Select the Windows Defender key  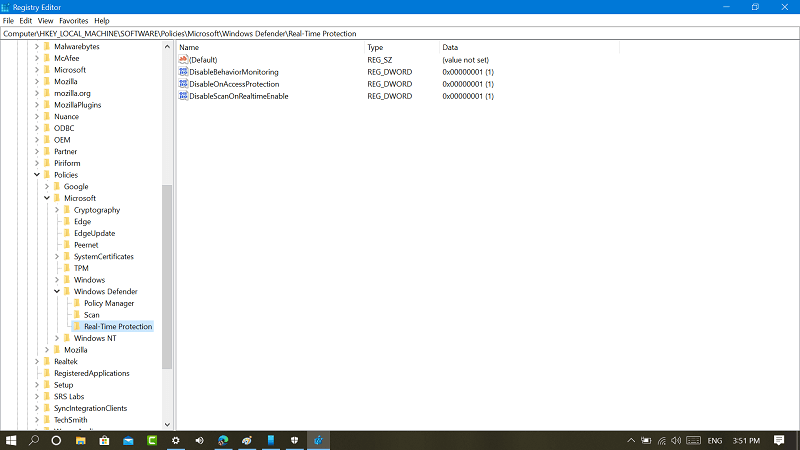tap(106, 291)
